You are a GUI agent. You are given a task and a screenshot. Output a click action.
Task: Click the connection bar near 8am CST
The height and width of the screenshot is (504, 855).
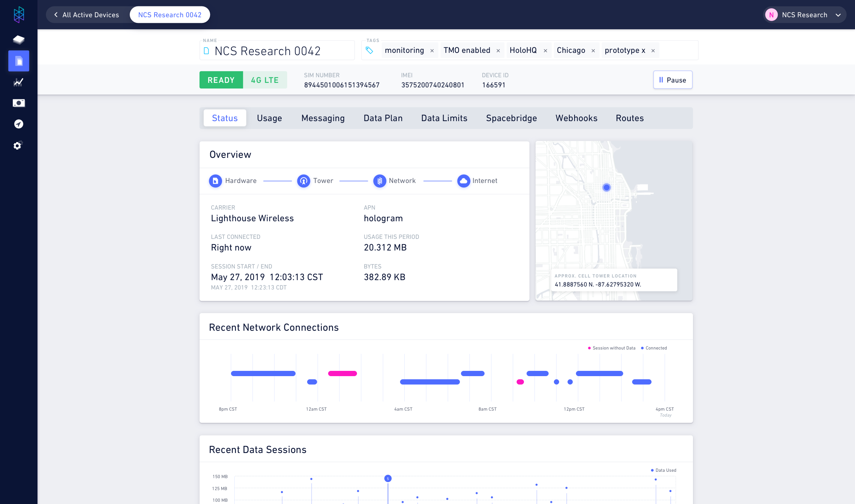pyautogui.click(x=472, y=373)
